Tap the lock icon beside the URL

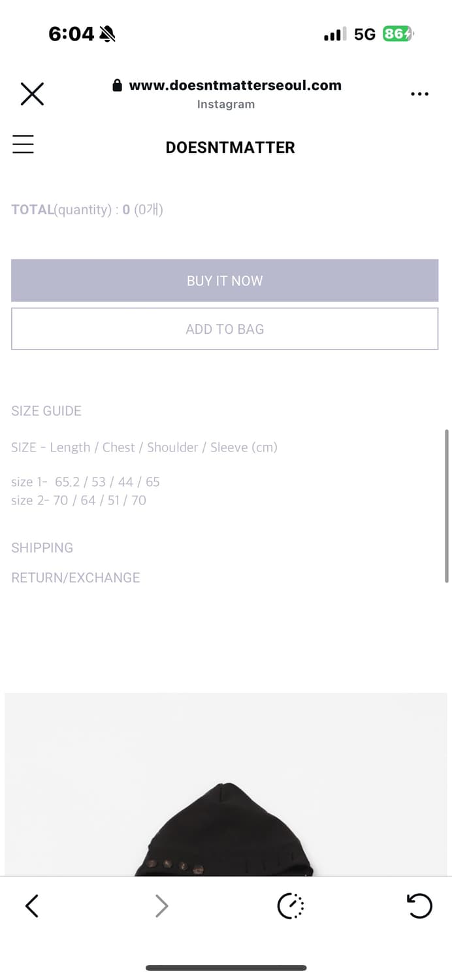tap(118, 86)
